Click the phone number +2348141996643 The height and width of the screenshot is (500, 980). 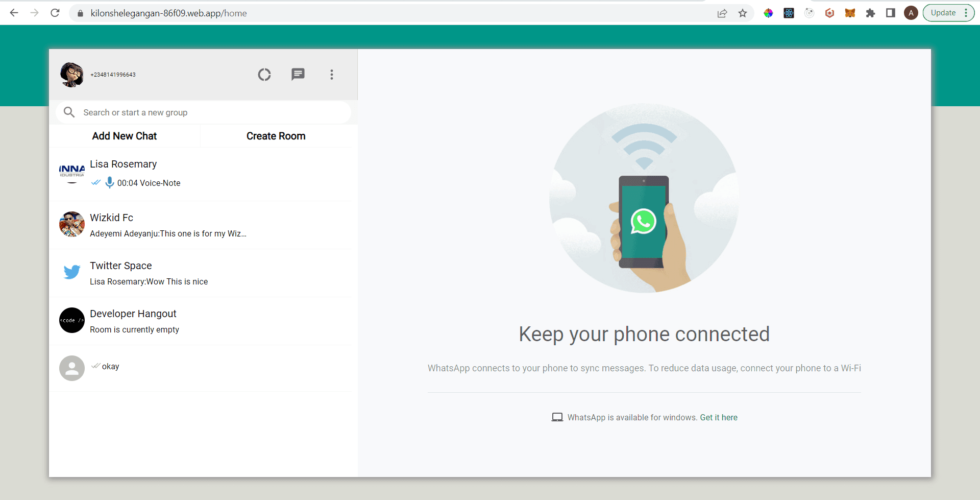coord(113,75)
